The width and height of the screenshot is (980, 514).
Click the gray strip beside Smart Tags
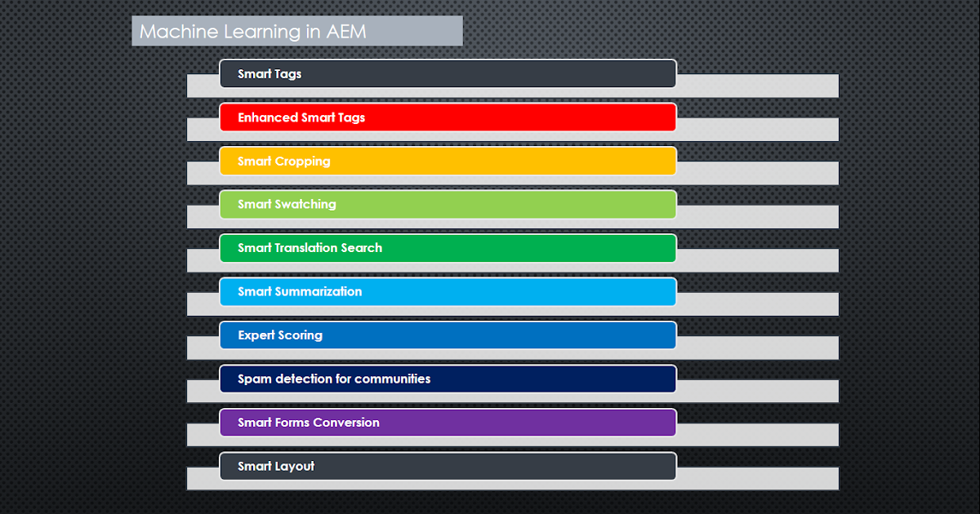759,85
